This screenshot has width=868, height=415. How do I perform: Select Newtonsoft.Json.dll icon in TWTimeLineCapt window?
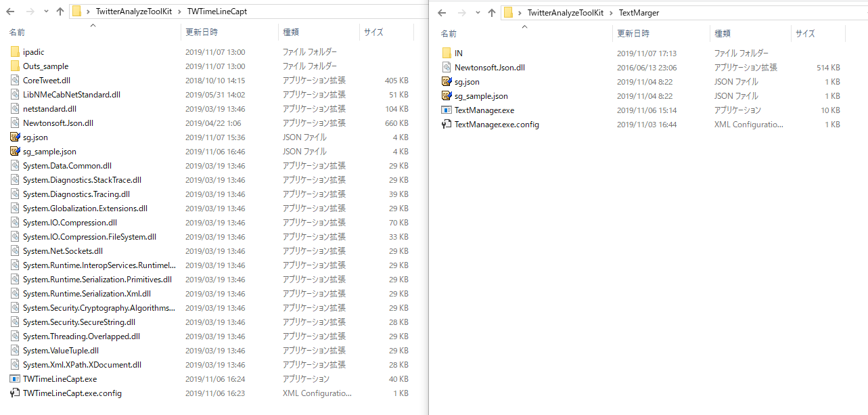click(15, 123)
